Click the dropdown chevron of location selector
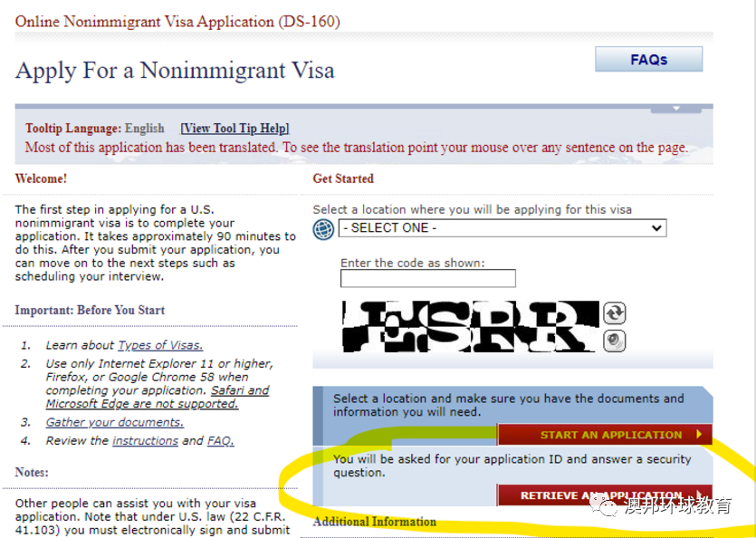Image resolution: width=756 pixels, height=538 pixels. (x=656, y=227)
